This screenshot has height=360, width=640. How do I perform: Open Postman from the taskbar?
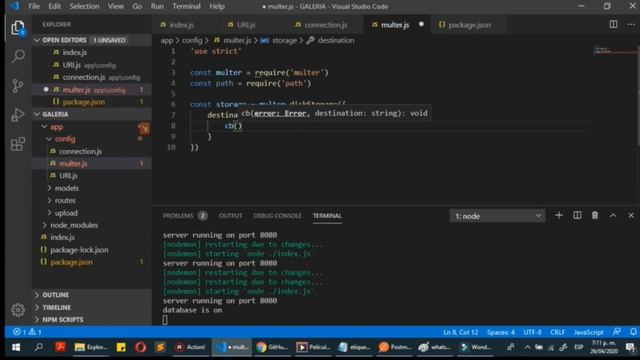coord(394,347)
